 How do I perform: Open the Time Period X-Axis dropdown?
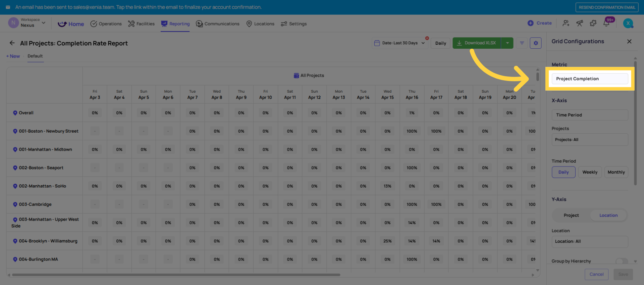click(x=590, y=115)
